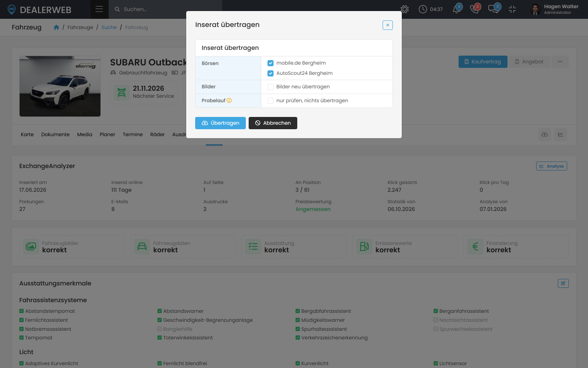Close the Inserat übertragen dialog
Viewport: 588px width, 368px height.
coord(388,25)
